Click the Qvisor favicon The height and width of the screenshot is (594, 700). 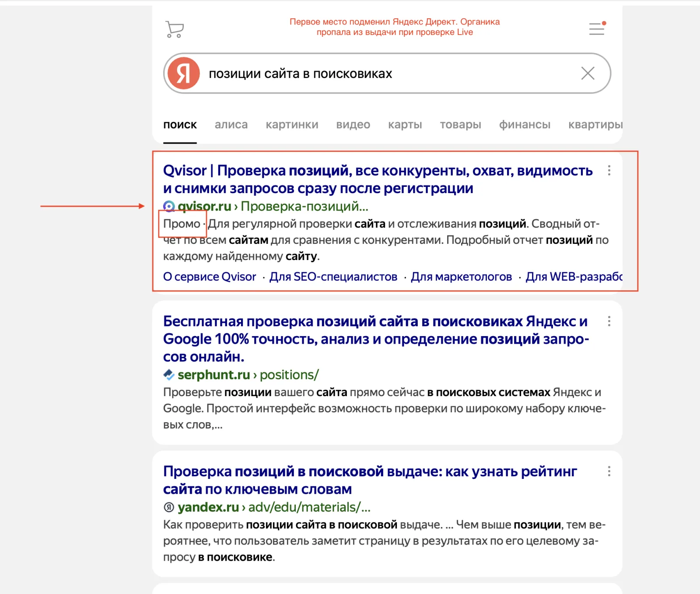[169, 206]
